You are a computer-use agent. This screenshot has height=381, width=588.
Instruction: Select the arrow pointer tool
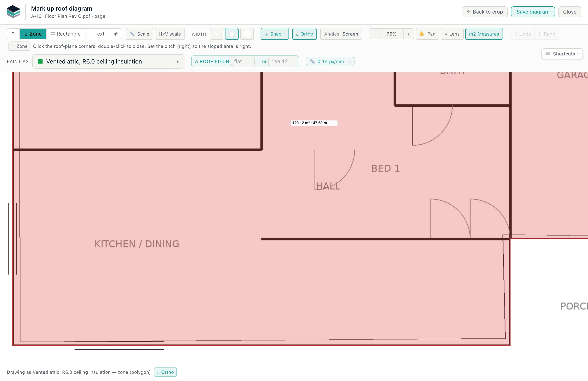pos(13,34)
